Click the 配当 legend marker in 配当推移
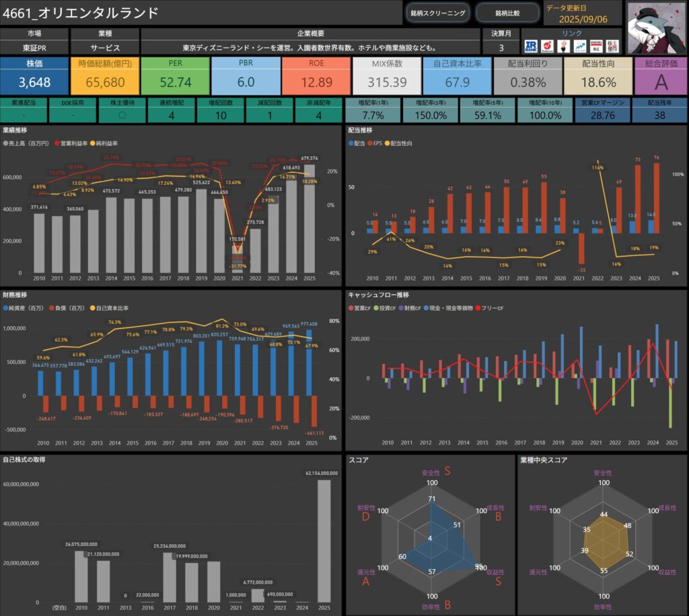 click(x=351, y=143)
